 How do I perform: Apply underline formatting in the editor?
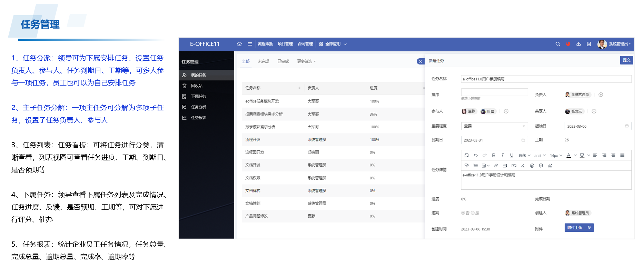[512, 155]
